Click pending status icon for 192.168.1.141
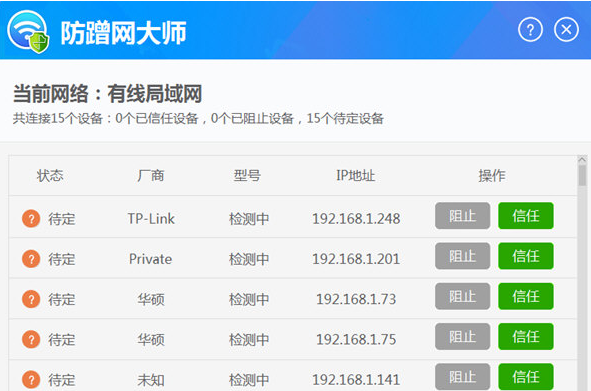The image size is (591, 391). click(x=31, y=380)
